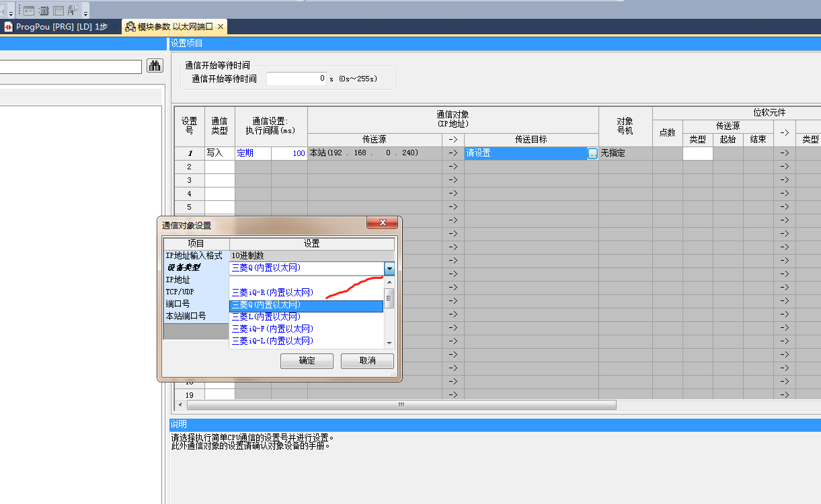Close the 模块参数 以太网端口 tab
The image size is (821, 504).
click(221, 26)
